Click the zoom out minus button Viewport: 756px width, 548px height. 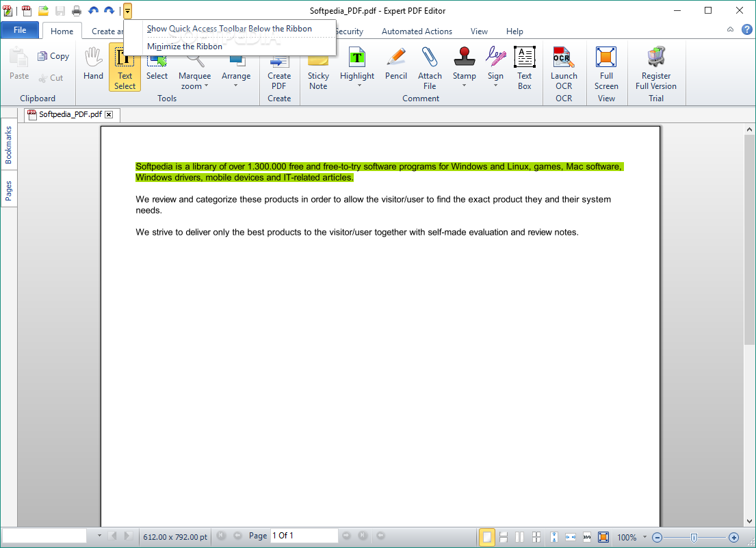tap(657, 538)
